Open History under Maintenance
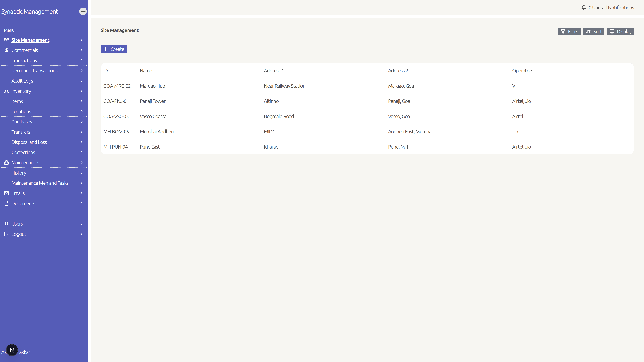Screen dimensions: 644x362 click(44, 173)
